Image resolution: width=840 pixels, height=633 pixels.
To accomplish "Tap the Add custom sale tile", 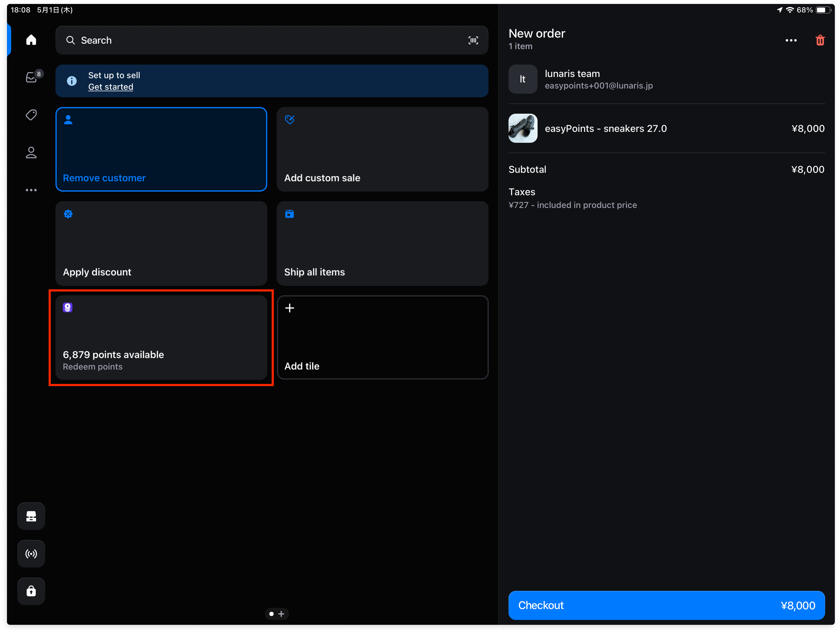I will (382, 149).
